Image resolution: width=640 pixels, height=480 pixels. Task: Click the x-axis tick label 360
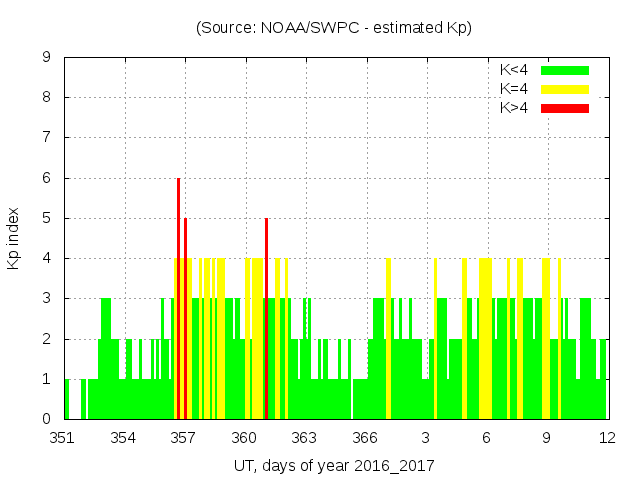[x=245, y=437]
